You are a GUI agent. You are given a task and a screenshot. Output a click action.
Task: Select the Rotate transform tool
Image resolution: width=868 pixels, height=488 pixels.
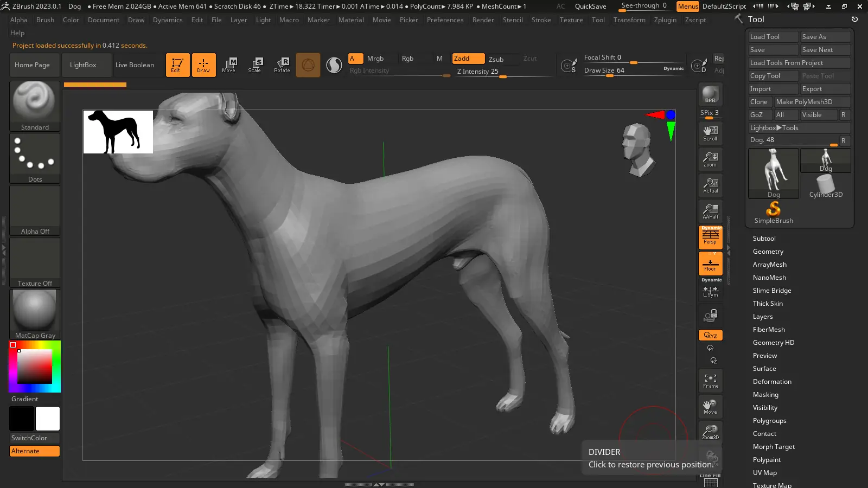point(282,65)
